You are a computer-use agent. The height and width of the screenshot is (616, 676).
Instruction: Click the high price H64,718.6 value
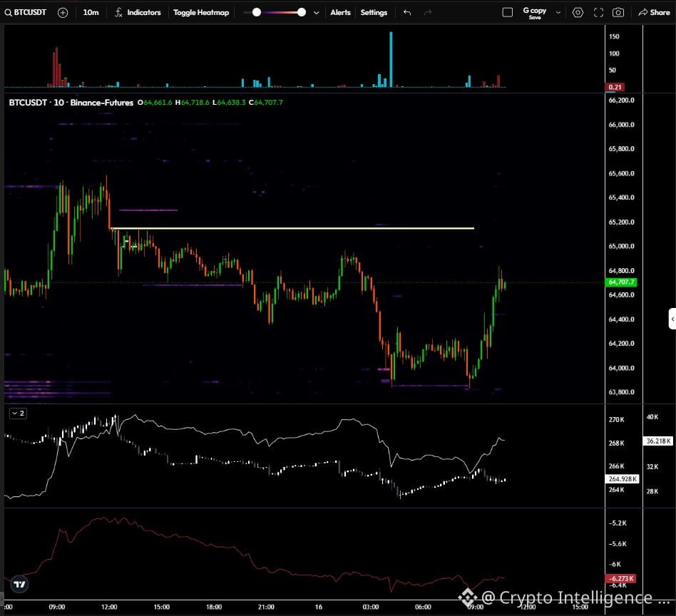click(193, 103)
